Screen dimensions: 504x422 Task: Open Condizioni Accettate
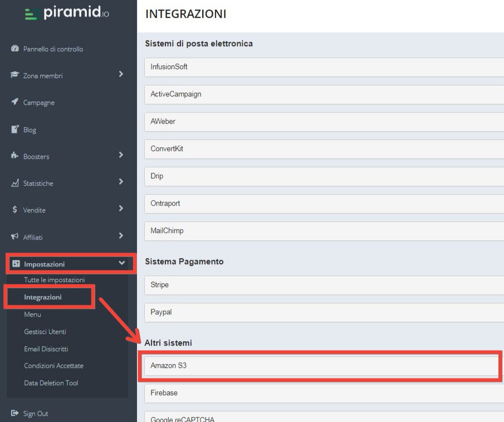coord(53,366)
